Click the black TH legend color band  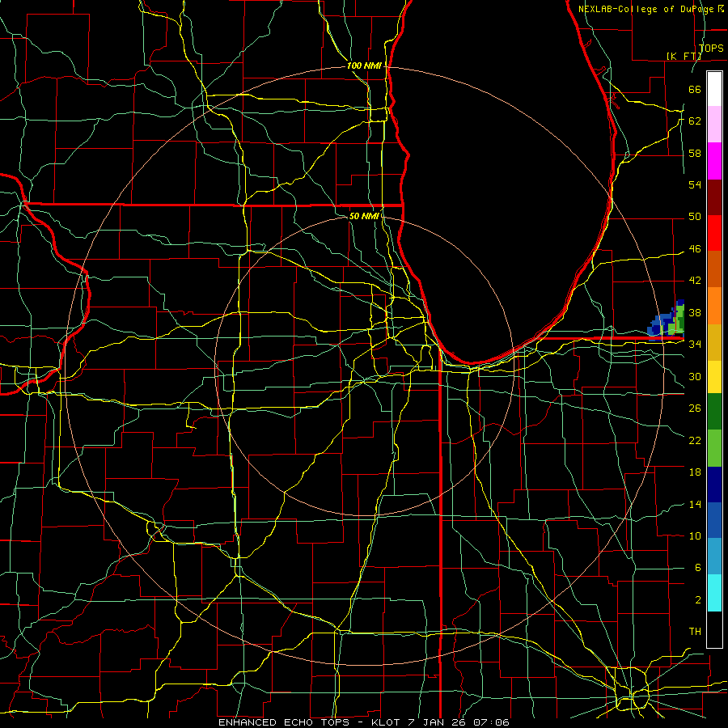(714, 629)
